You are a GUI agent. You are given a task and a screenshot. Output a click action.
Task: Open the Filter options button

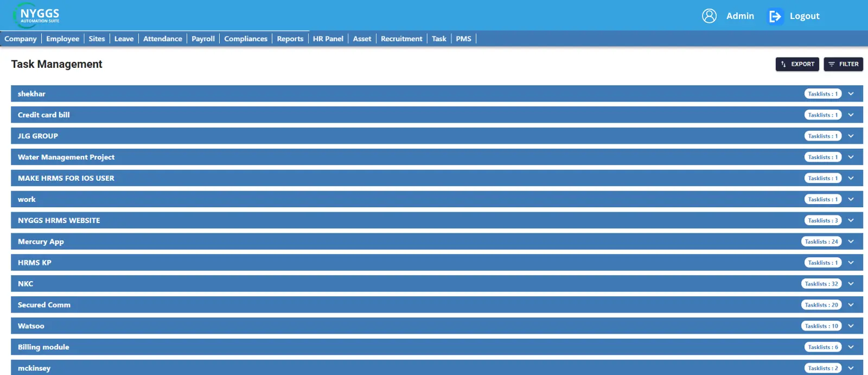point(843,64)
